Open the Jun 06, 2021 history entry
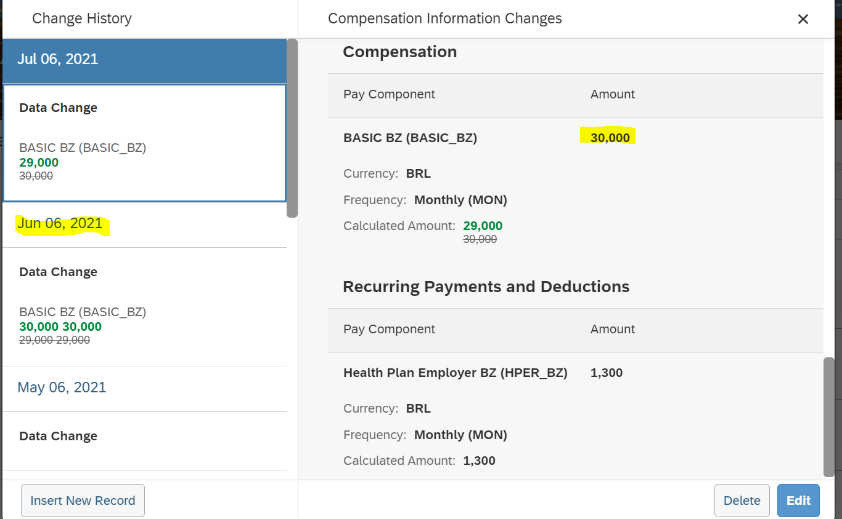Image resolution: width=842 pixels, height=519 pixels. 144,224
